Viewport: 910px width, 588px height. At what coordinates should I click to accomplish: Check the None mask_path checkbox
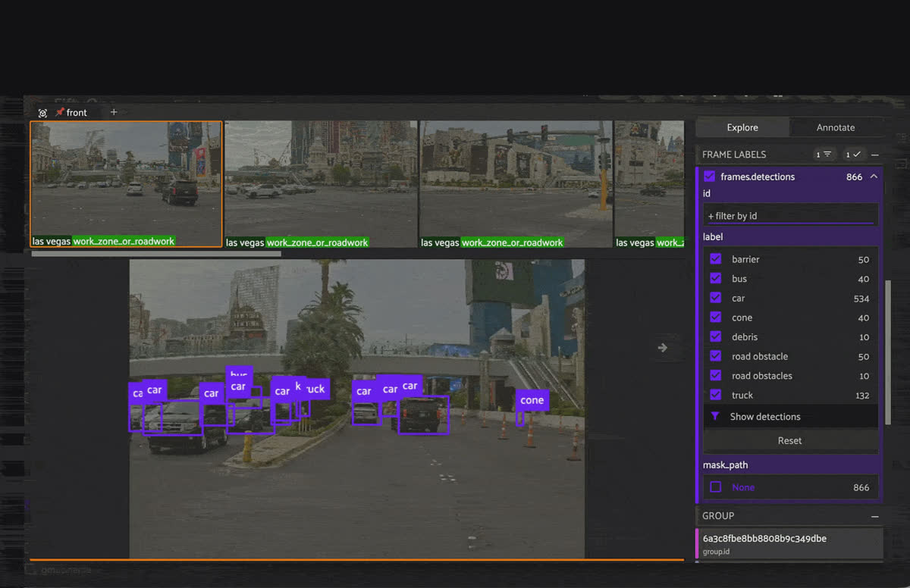pyautogui.click(x=715, y=487)
